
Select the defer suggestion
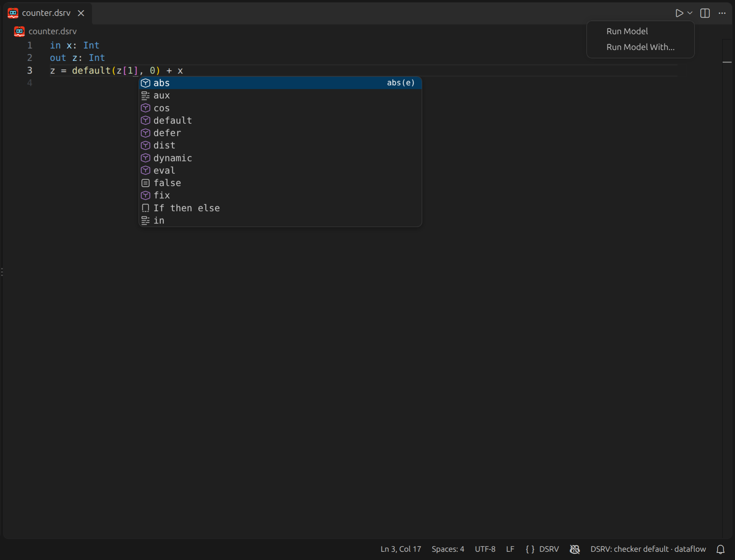pos(280,133)
